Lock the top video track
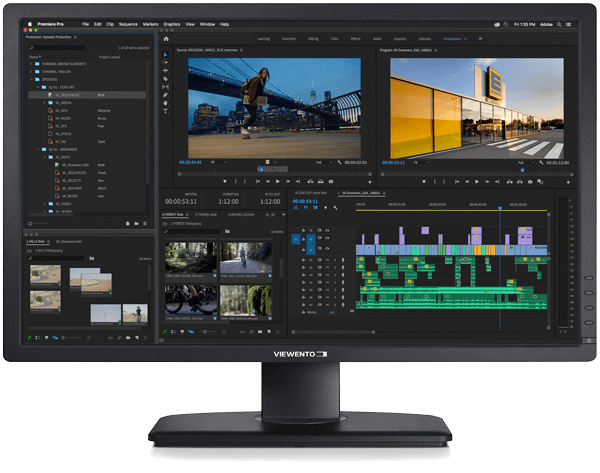Screen dimensions: 600x473 coord(303,230)
